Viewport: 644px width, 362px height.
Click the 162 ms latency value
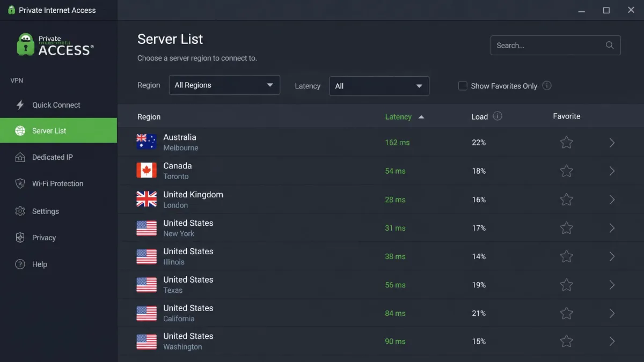(x=397, y=143)
